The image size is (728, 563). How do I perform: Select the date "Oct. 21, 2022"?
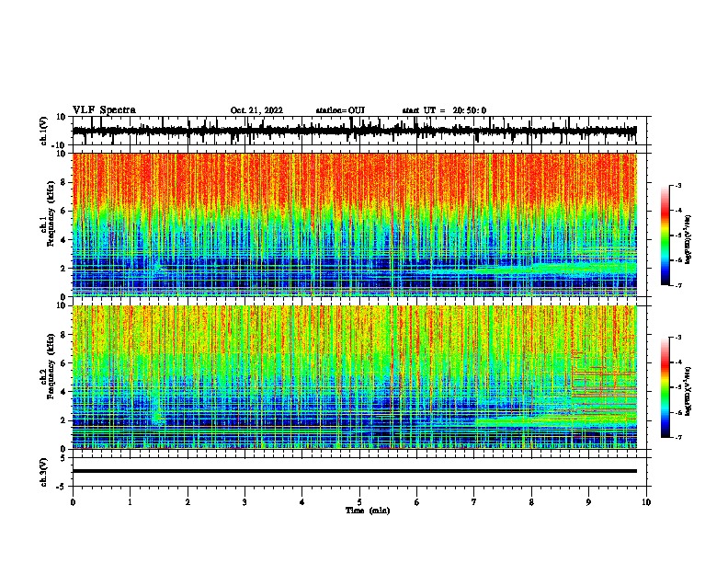point(256,110)
